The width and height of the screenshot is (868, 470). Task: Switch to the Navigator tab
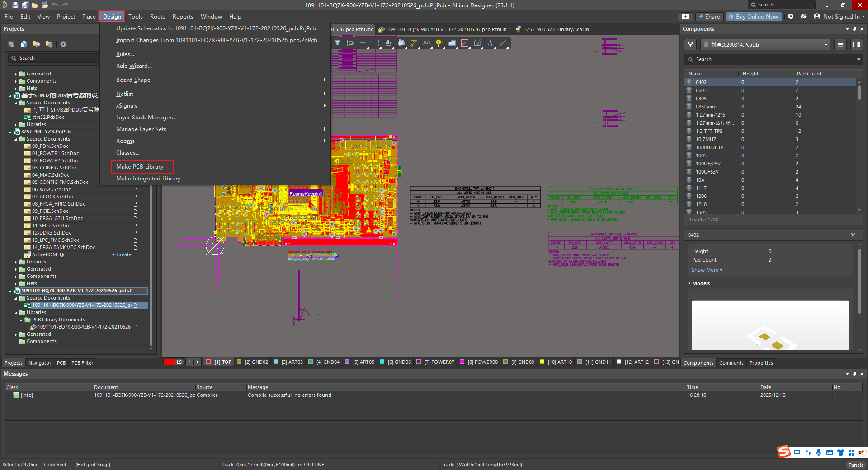point(40,363)
